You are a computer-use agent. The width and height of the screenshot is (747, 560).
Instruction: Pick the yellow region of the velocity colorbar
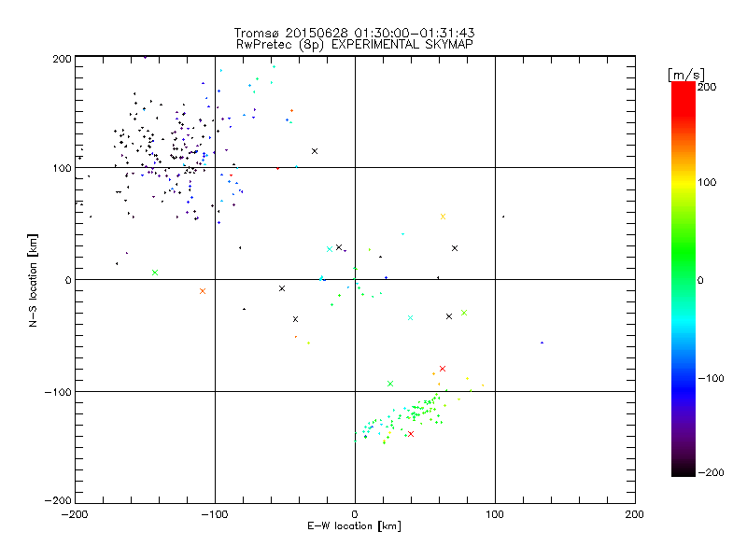(684, 182)
